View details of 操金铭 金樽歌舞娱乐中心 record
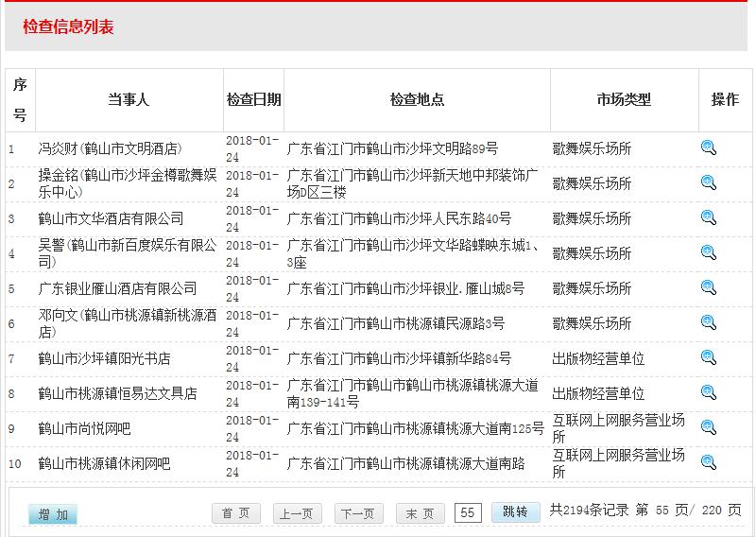This screenshot has width=756, height=537. pyautogui.click(x=709, y=182)
